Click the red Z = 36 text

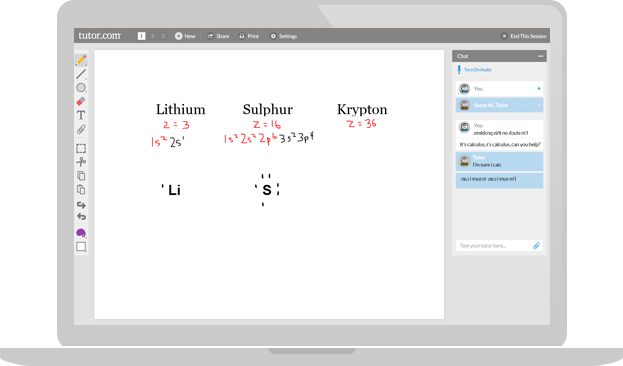click(361, 124)
